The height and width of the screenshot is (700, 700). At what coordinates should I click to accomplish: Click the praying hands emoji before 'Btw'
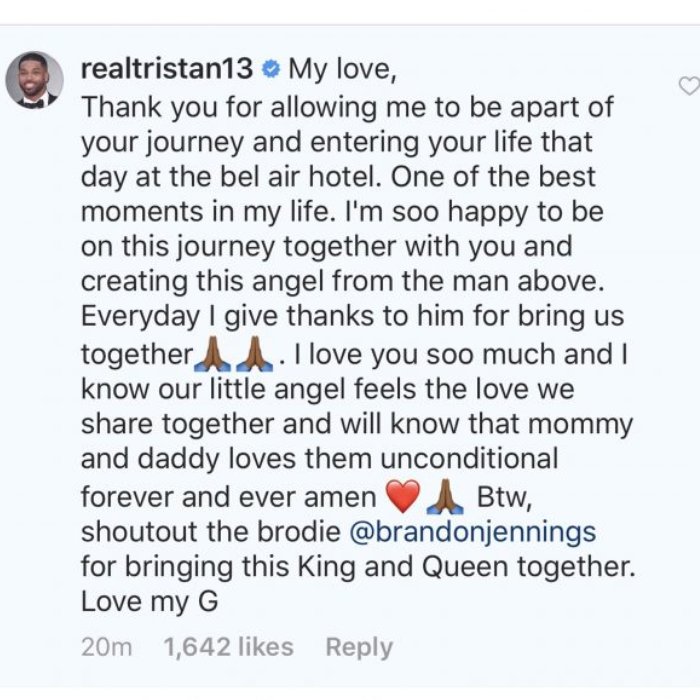coord(445,496)
